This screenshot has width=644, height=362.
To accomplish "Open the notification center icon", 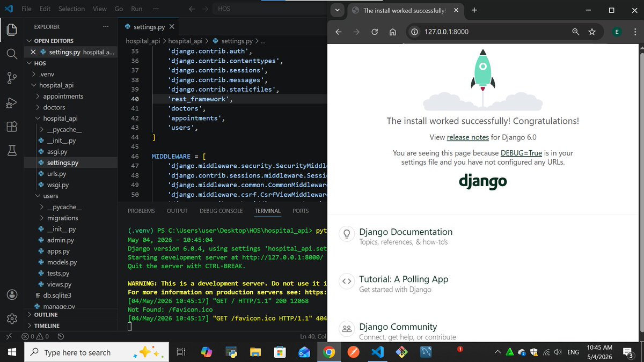I will click(628, 352).
